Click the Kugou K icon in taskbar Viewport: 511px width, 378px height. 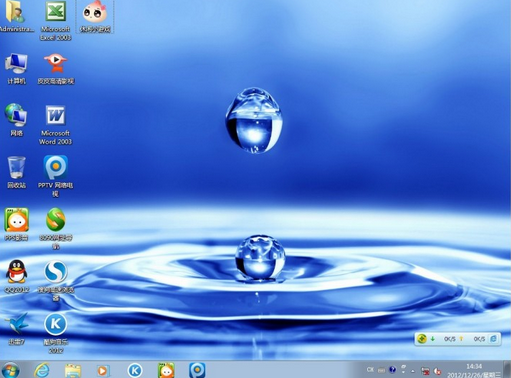(x=135, y=370)
